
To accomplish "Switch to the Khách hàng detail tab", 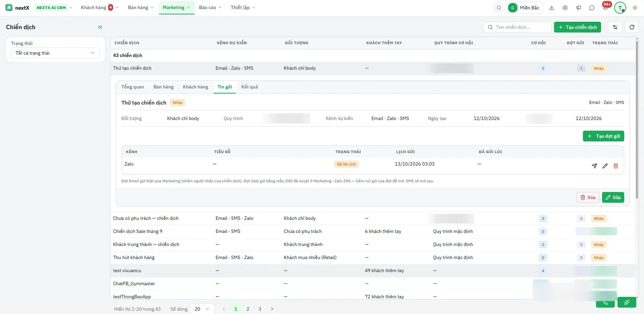I will [x=196, y=87].
